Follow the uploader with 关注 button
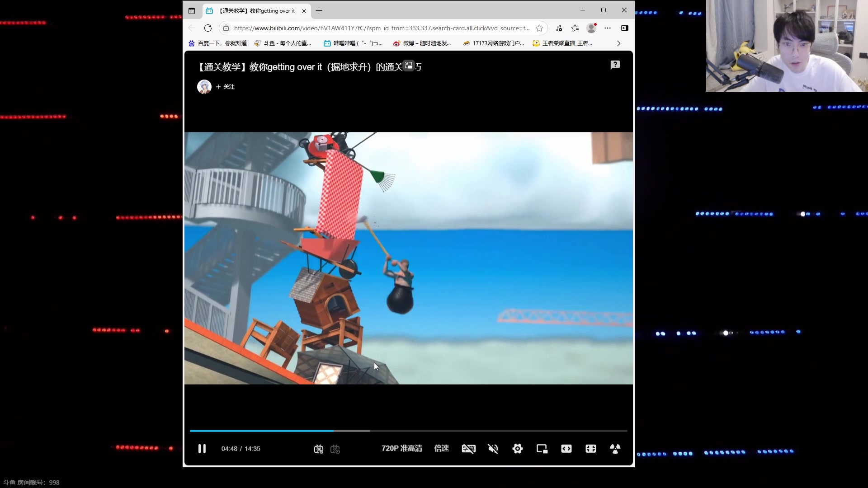 225,87
